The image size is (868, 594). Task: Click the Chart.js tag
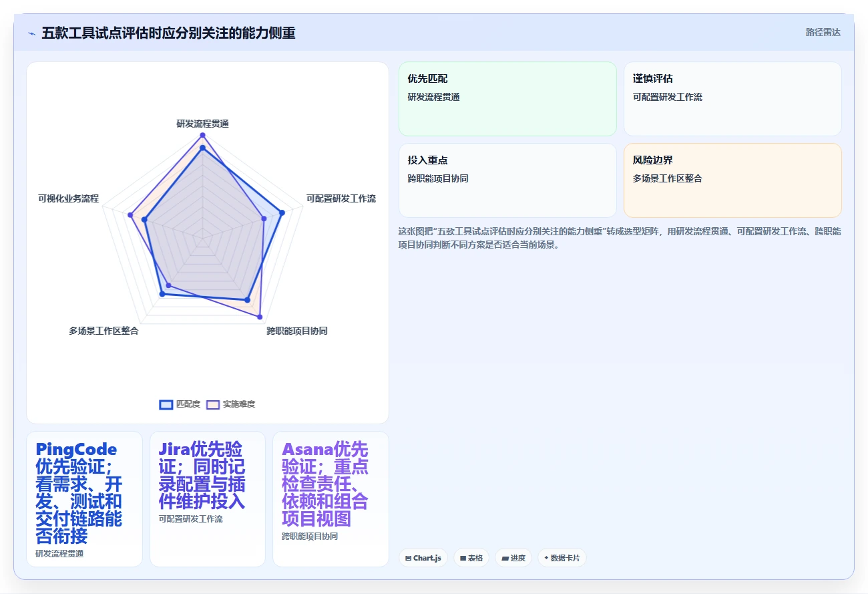[x=423, y=558]
